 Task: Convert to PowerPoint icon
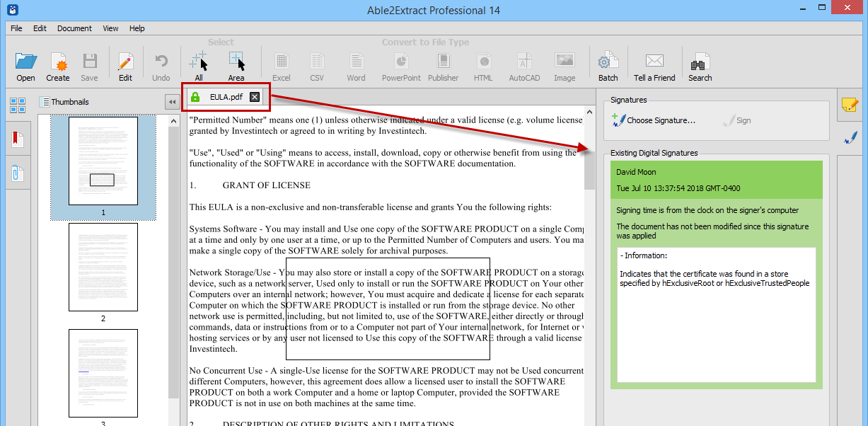401,62
